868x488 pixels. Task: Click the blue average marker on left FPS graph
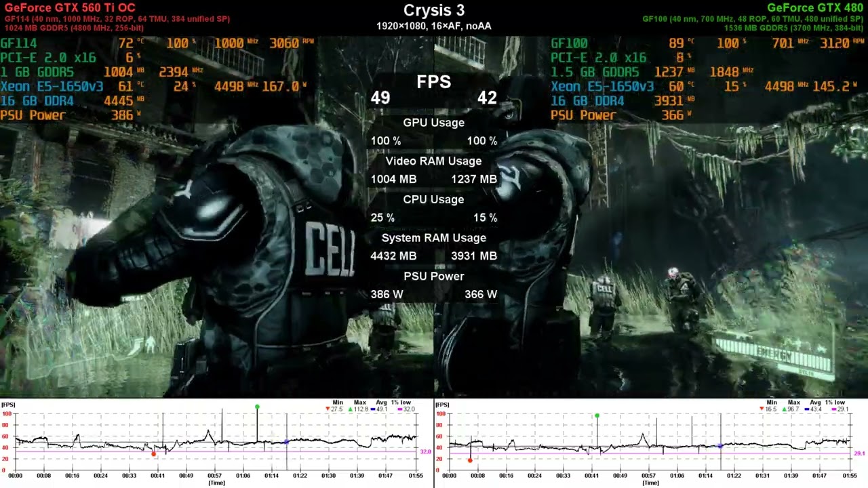pyautogui.click(x=286, y=442)
